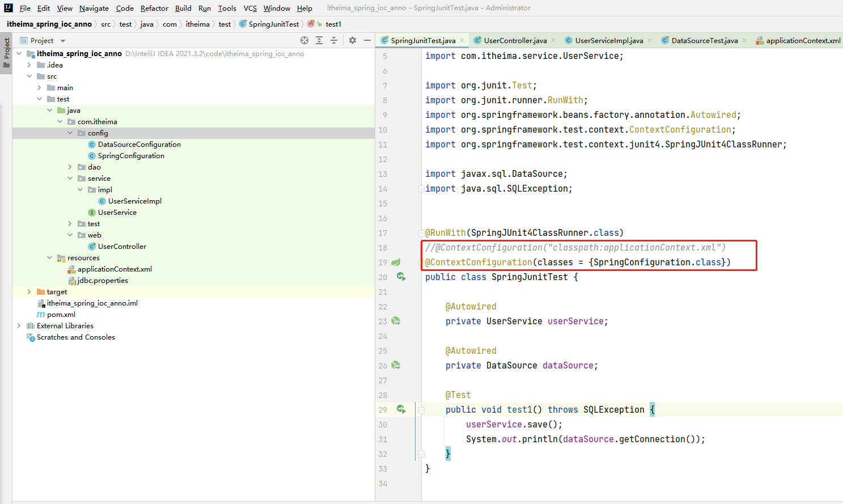Collapse the service package
The width and height of the screenshot is (843, 504).
click(x=70, y=179)
